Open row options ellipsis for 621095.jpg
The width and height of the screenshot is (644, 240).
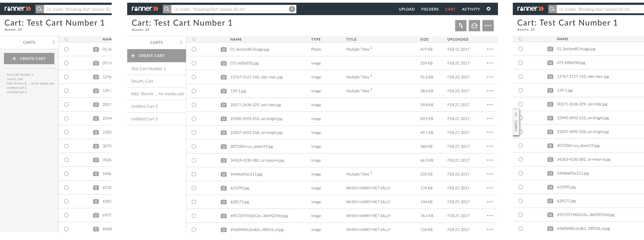(490, 188)
